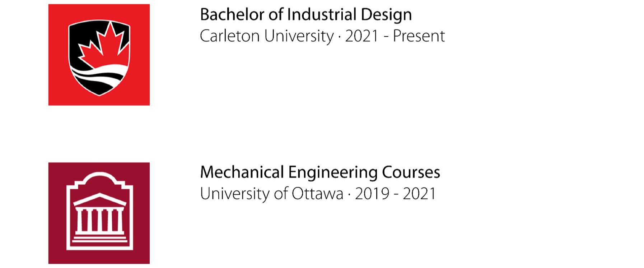Viewport: 644px width, 268px height.
Task: Click the University of Ottawa school name
Action: coord(272,194)
